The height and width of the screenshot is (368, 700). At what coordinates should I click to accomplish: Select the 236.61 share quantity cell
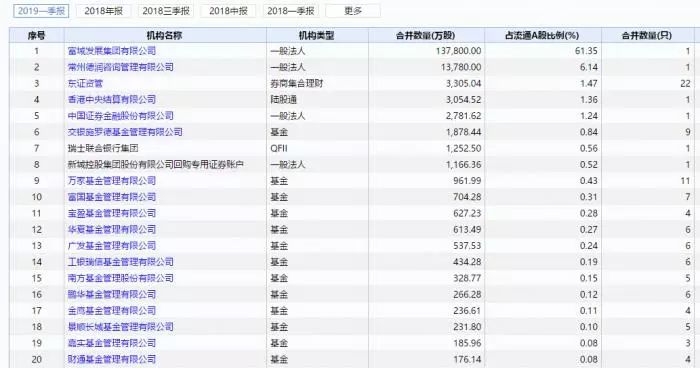coord(467,310)
